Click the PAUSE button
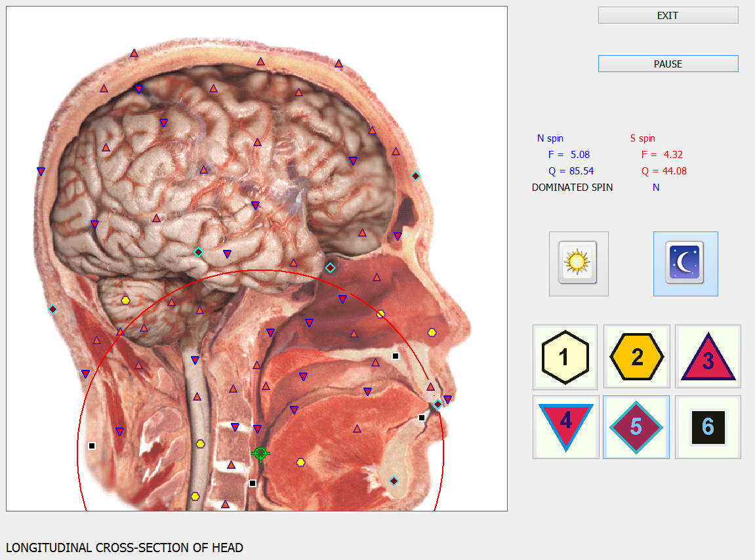755x560 pixels. click(668, 64)
